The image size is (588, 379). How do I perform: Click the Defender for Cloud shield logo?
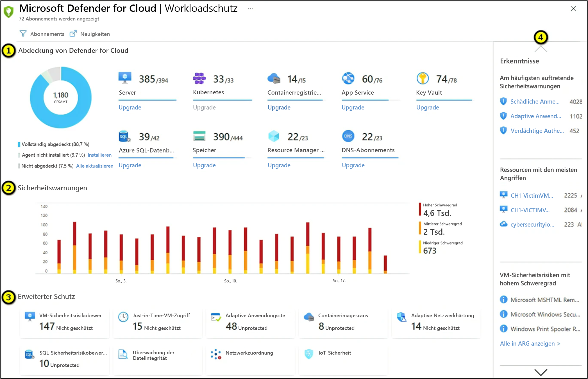9,12
